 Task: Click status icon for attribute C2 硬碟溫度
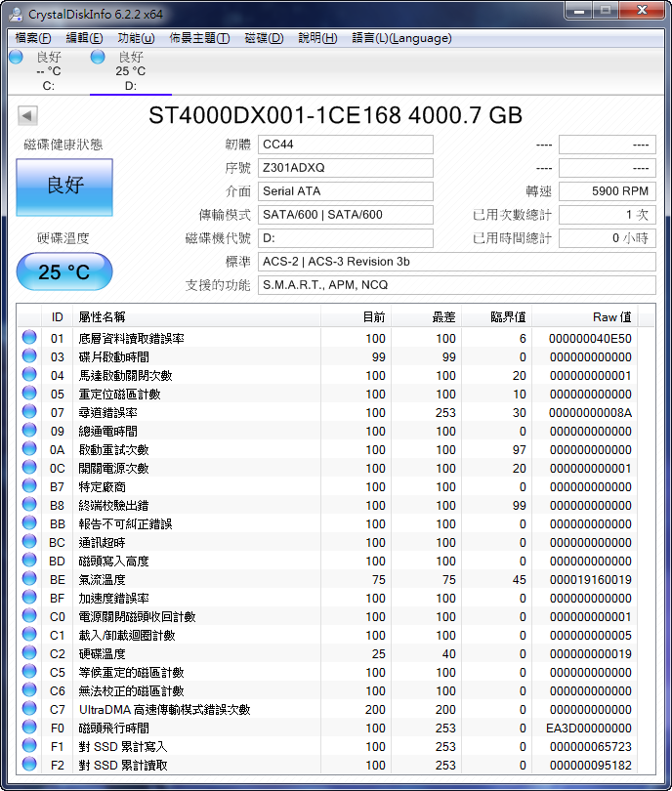point(29,652)
